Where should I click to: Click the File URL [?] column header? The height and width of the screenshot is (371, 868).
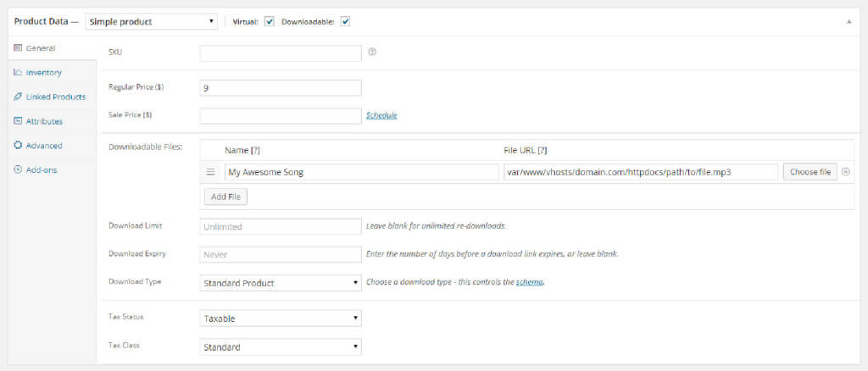pyautogui.click(x=526, y=151)
